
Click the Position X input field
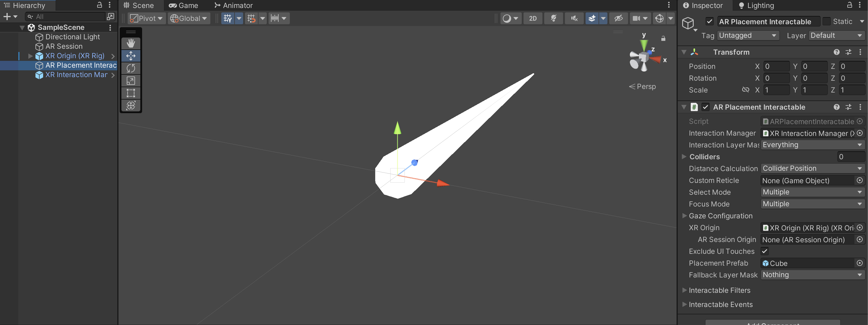coord(776,66)
